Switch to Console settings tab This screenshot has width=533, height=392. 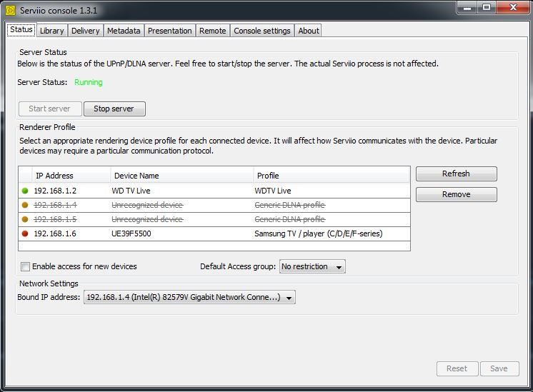[262, 31]
